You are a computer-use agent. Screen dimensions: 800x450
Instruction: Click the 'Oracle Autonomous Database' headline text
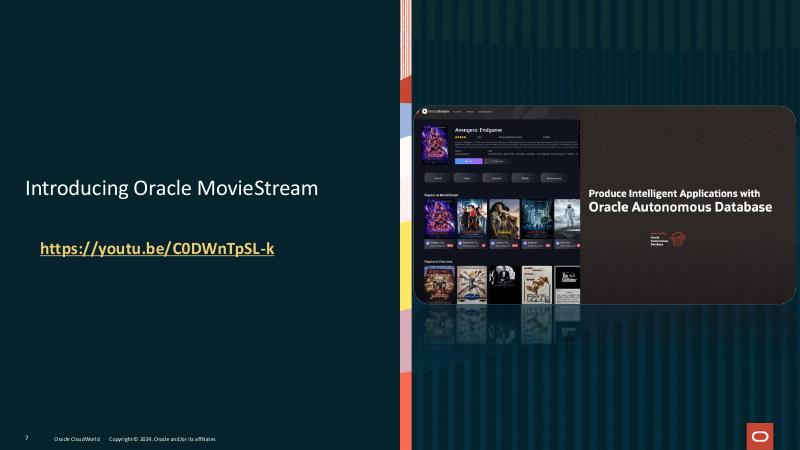680,207
